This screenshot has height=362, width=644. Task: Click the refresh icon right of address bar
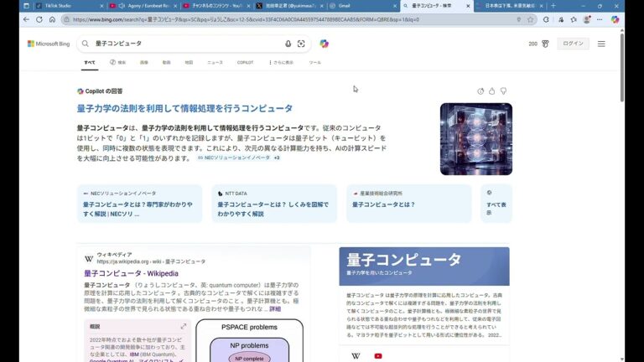(546, 19)
